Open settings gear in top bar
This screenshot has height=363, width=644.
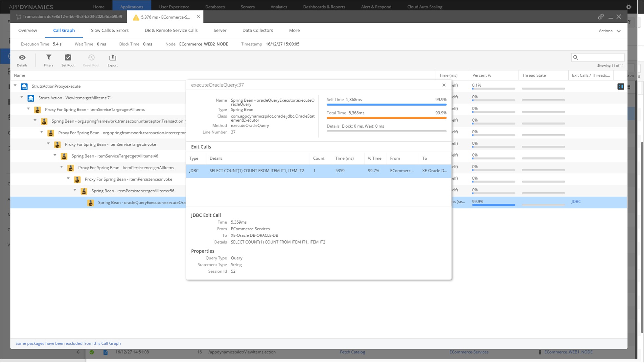(x=629, y=7)
